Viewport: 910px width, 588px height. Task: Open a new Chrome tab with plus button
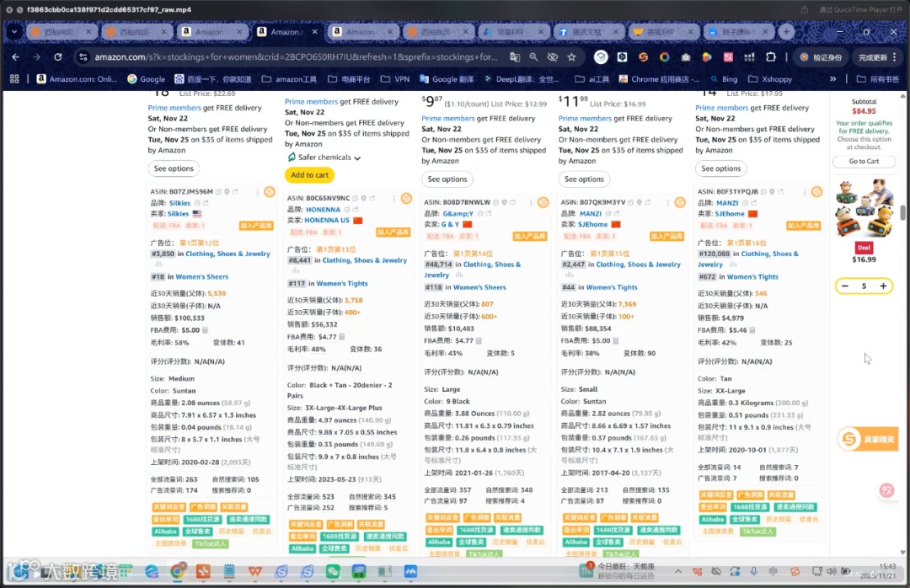786,32
